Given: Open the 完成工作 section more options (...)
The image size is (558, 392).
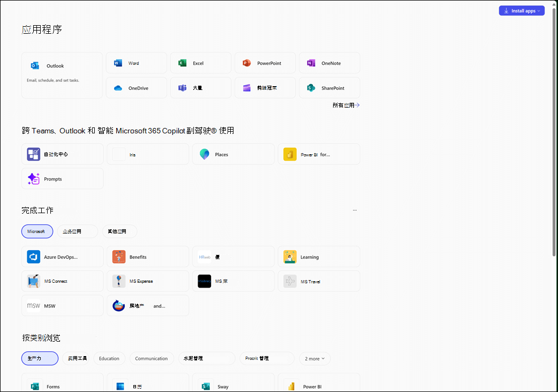Looking at the screenshot, I should tap(355, 210).
